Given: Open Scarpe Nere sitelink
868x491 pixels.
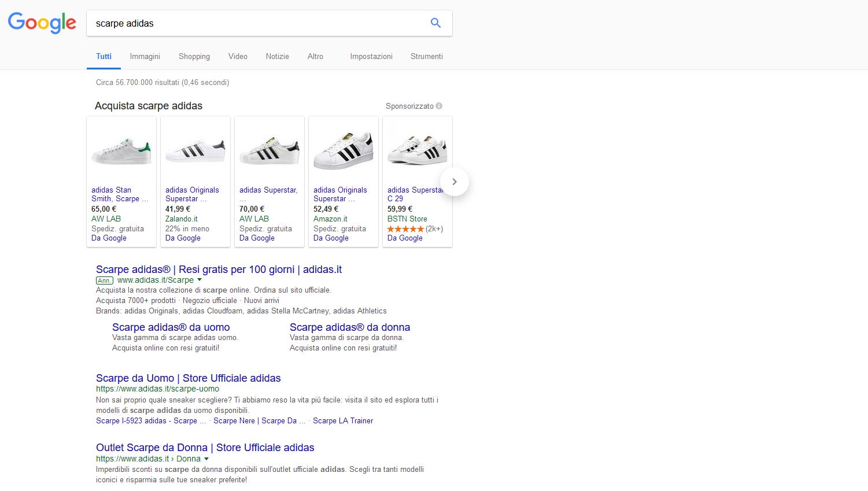Looking at the screenshot, I should [x=259, y=420].
